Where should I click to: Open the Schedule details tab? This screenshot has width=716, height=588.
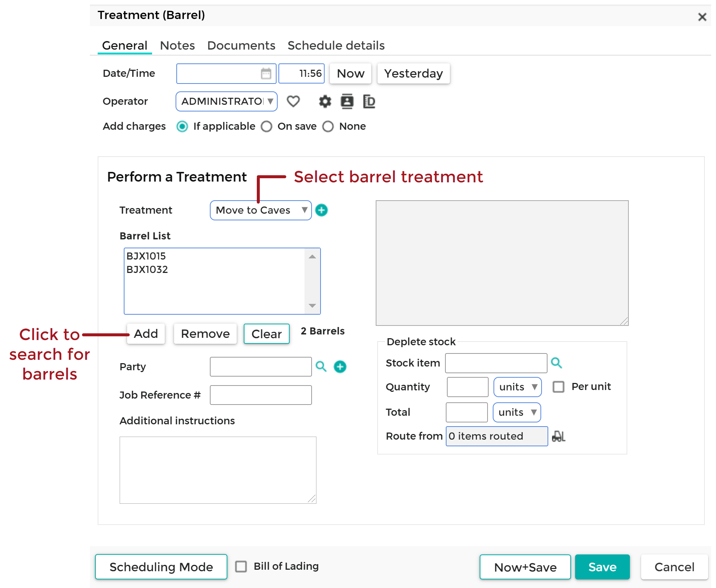pos(336,45)
